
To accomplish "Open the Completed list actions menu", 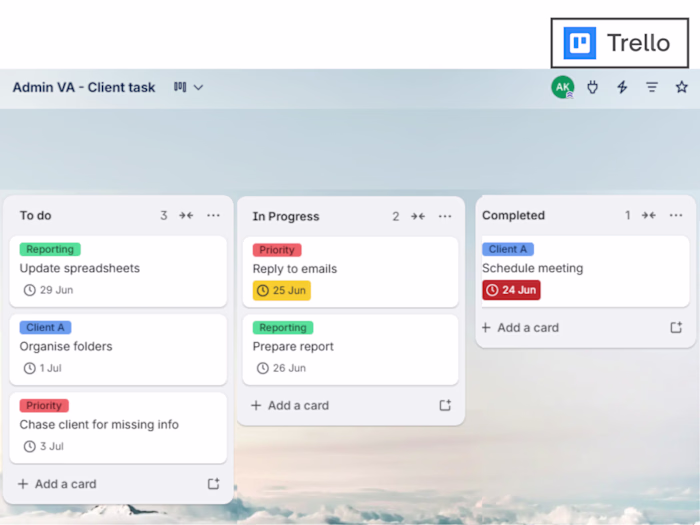I will [x=676, y=216].
